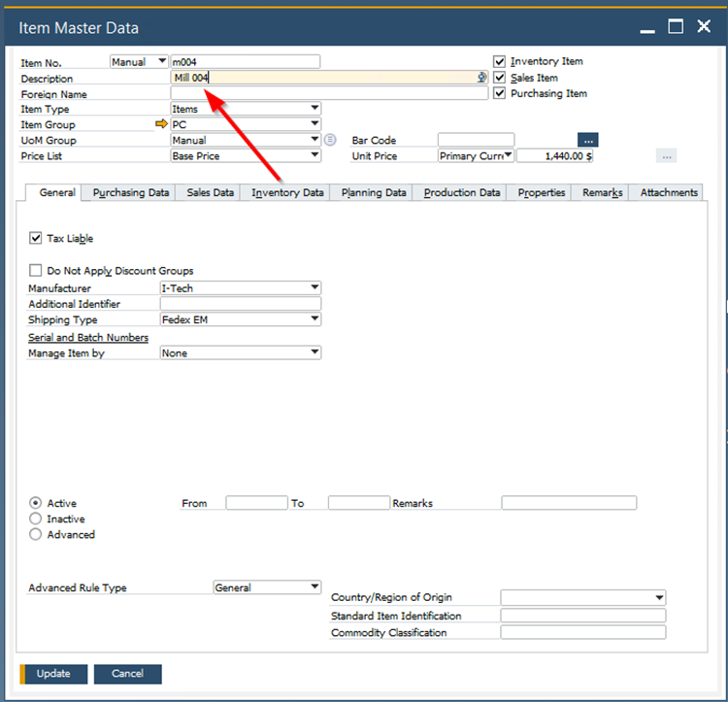728x702 pixels.
Task: Maximize the Item Master Data window
Action: click(x=676, y=26)
